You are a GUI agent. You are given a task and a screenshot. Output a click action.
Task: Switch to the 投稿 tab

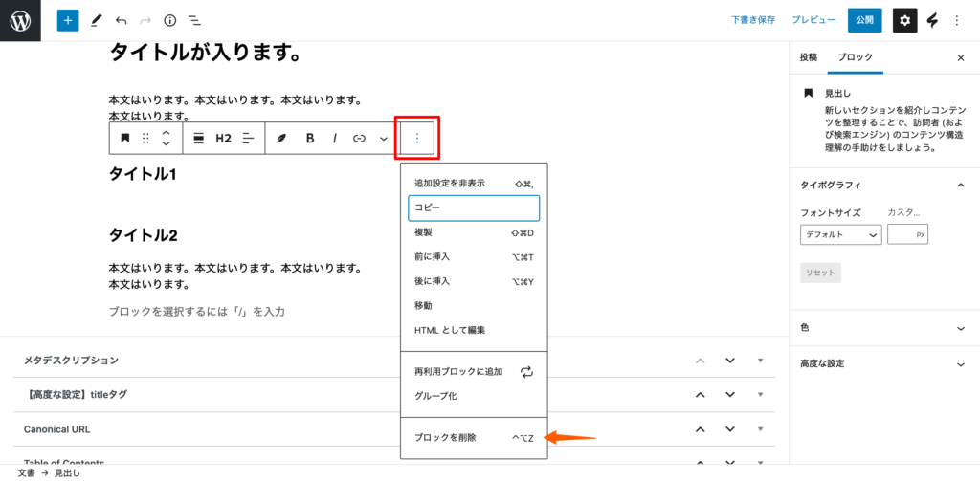pyautogui.click(x=809, y=57)
